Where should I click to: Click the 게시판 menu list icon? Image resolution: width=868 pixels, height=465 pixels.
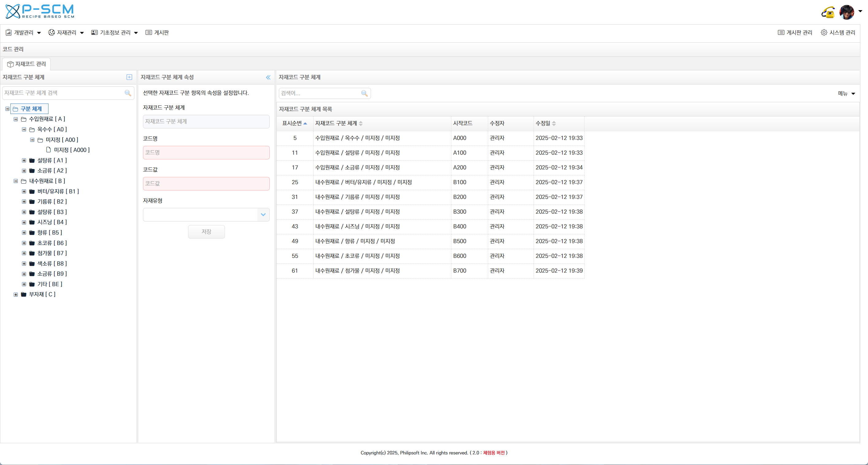tap(149, 33)
